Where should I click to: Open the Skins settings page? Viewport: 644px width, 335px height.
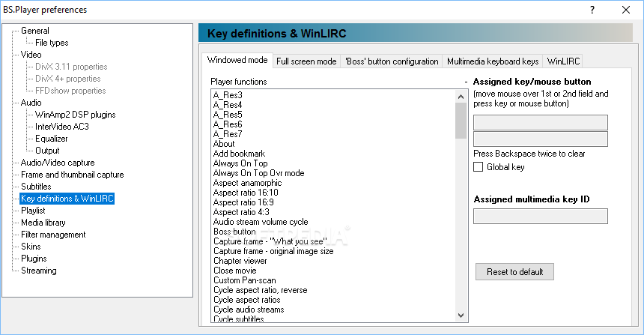(x=31, y=247)
